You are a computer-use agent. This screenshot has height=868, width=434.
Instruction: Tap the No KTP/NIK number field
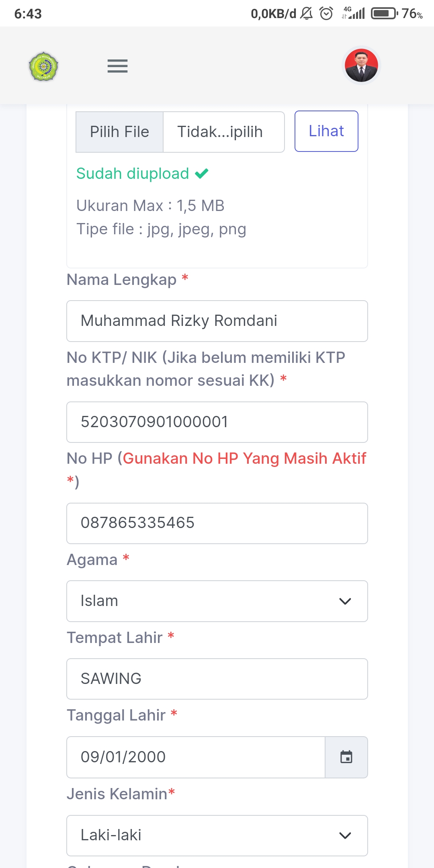217,422
